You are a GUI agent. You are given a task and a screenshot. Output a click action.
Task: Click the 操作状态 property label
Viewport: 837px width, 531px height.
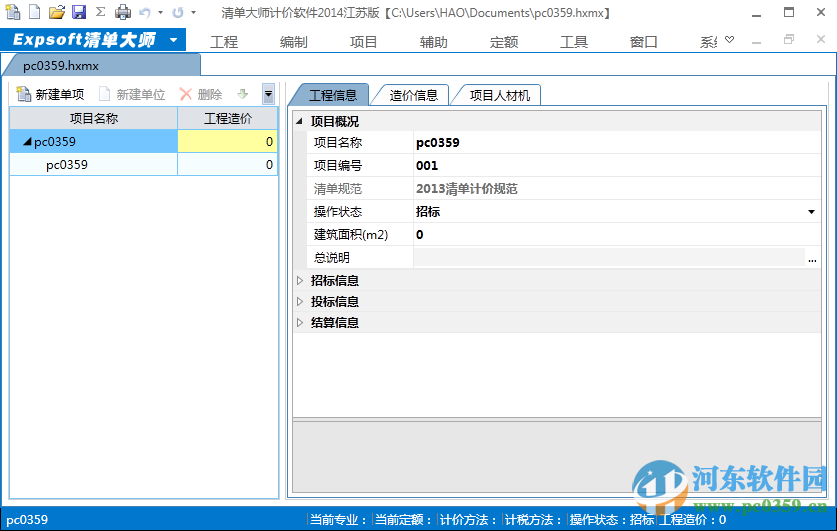338,212
